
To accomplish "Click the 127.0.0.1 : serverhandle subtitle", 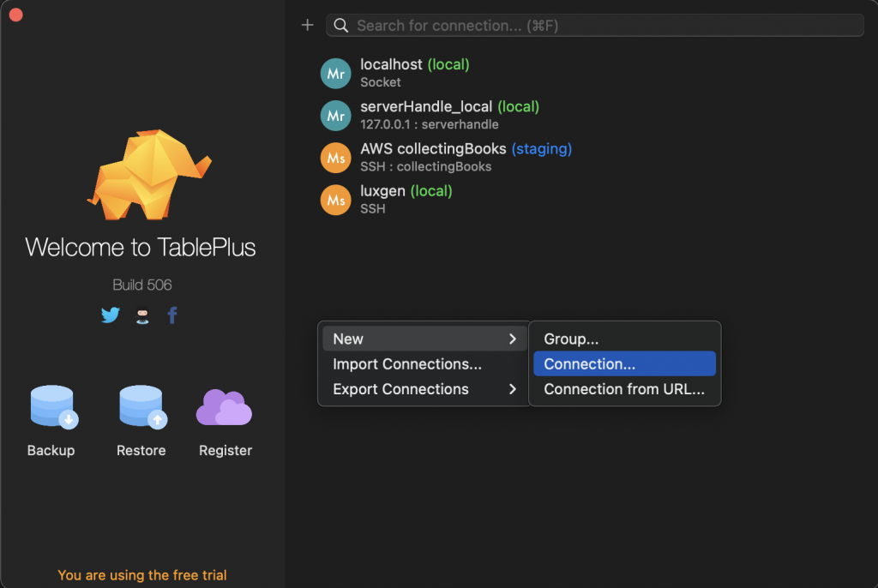I will click(430, 124).
